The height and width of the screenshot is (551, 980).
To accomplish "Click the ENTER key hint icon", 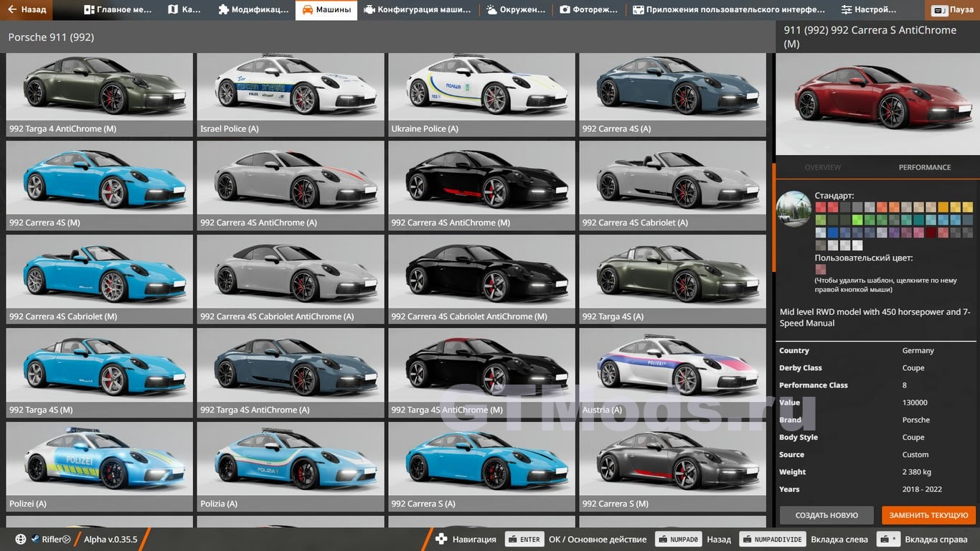I will tap(524, 540).
